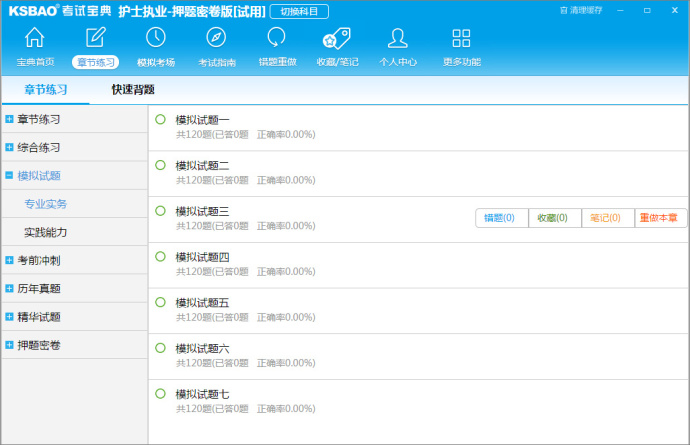Viewport: 690px width, 445px height.
Task: Switch to the 章节练习 tab
Action: [x=46, y=90]
